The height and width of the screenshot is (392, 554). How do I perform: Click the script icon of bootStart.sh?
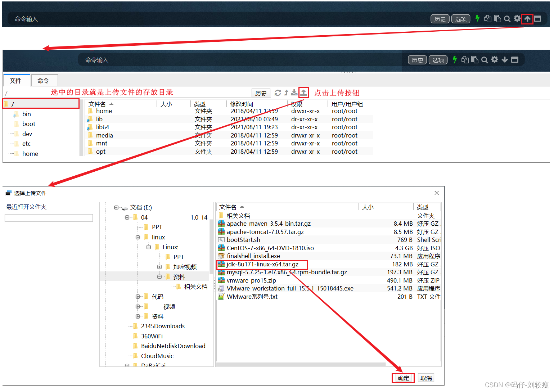tap(221, 240)
